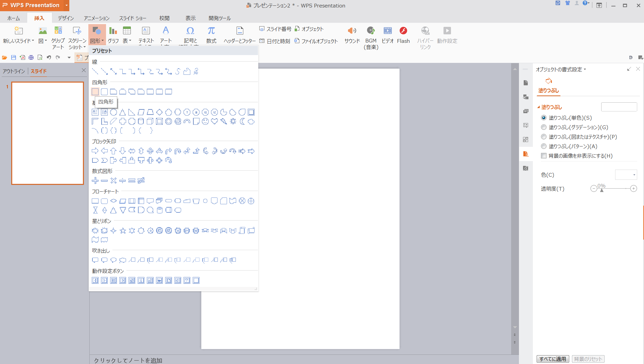Click the transparency slider handle
This screenshot has width=644, height=364.
pos(602,190)
